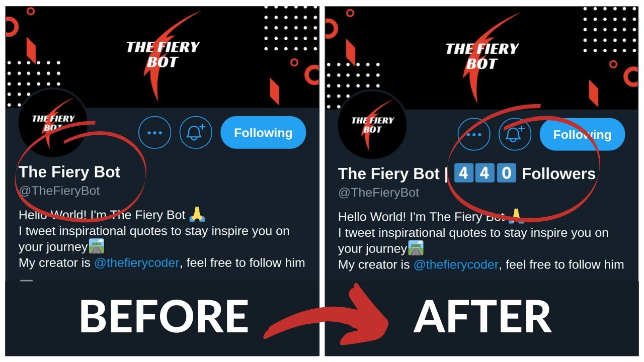Click @TheFieryBot handle in BEFORE panel
This screenshot has width=644, height=362.
(59, 191)
